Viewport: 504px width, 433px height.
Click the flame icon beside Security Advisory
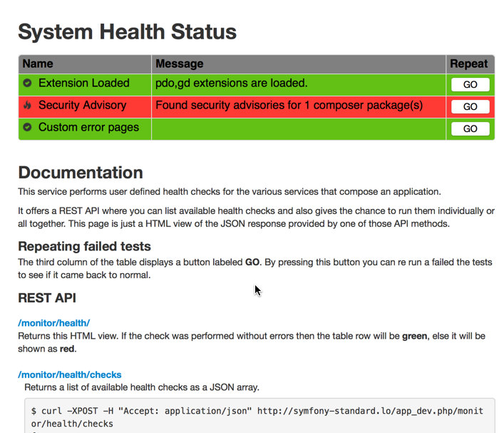tap(28, 106)
